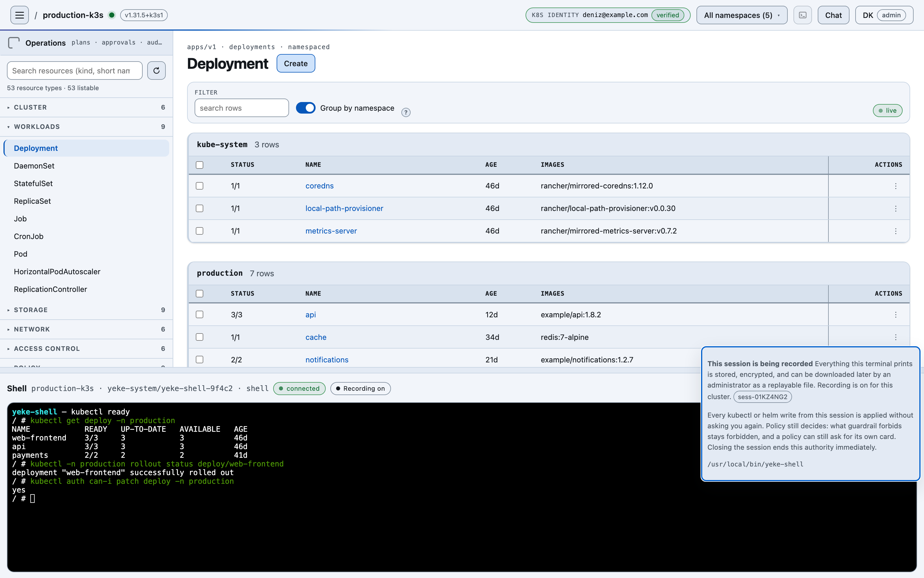The width and height of the screenshot is (924, 578).
Task: Check the api row checkbox
Action: (199, 315)
